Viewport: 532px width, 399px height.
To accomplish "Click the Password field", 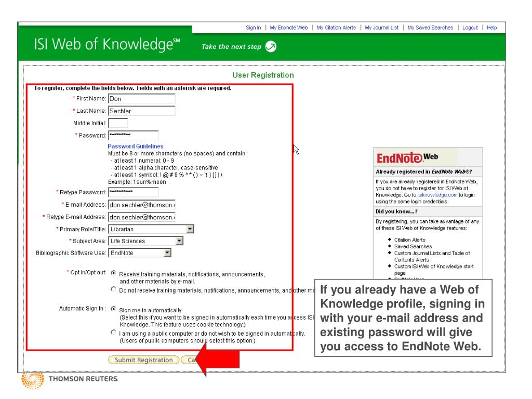I will point(134,136).
